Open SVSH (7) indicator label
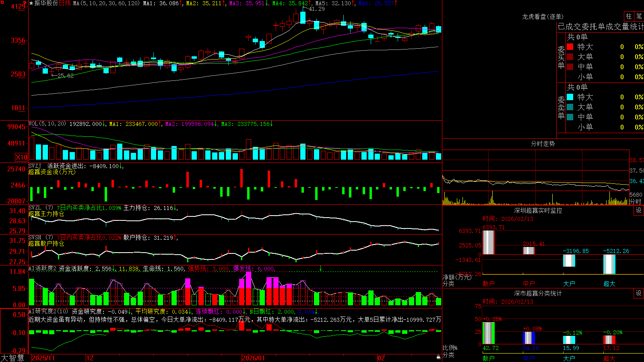The image size is (644, 362). 41,238
